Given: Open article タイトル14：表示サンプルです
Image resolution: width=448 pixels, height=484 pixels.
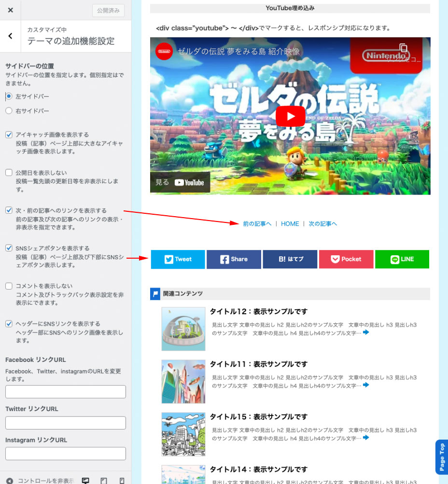Looking at the screenshot, I should 259,470.
